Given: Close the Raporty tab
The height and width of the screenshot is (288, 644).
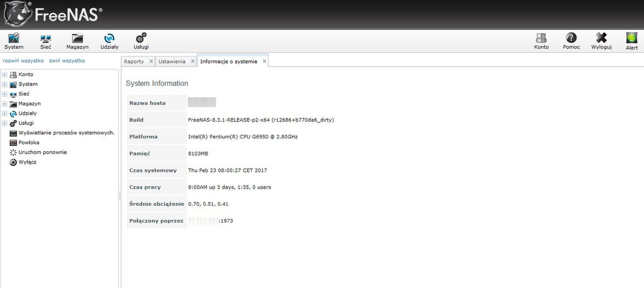Looking at the screenshot, I should [151, 61].
